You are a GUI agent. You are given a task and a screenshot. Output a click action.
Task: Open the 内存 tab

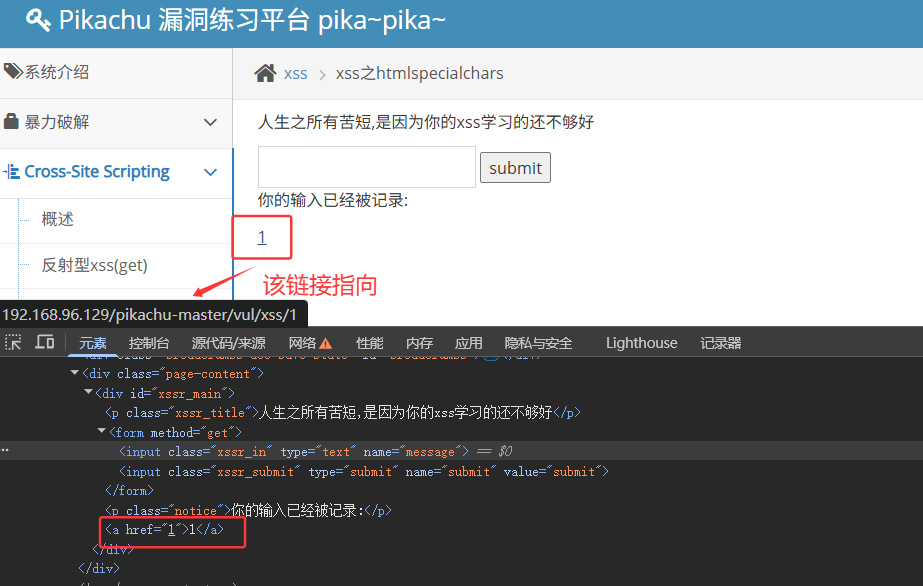pyautogui.click(x=419, y=343)
